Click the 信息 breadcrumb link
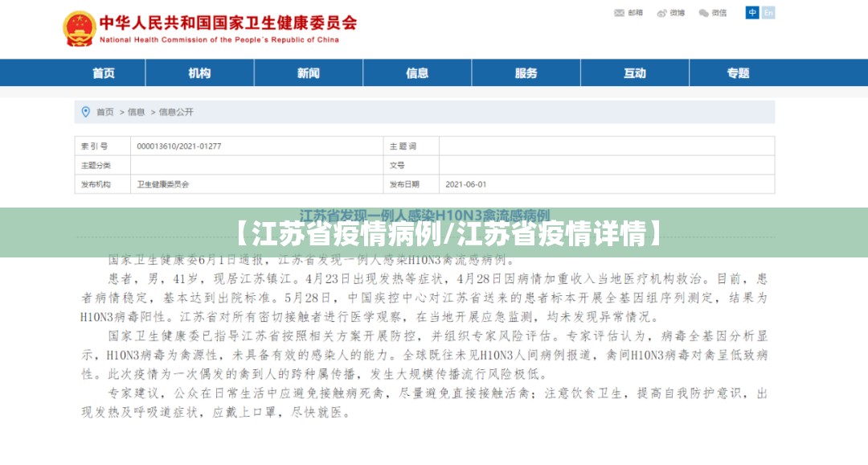Screen dimensions: 868x465 [137, 112]
